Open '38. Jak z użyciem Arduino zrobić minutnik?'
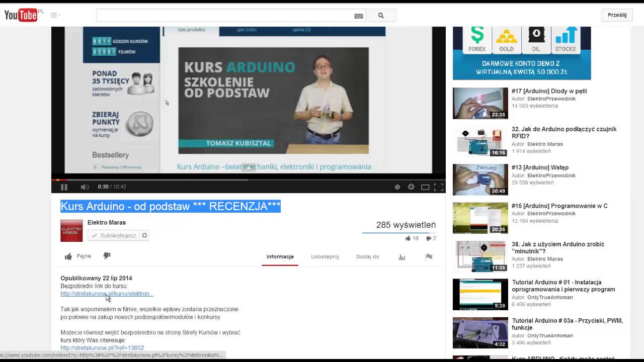 click(x=558, y=247)
